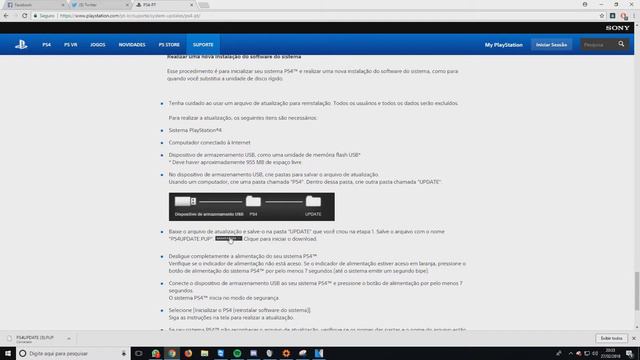Viewport: 640px width, 360px height.
Task: Close the Twitter browser tab
Action: [x=127, y=5]
